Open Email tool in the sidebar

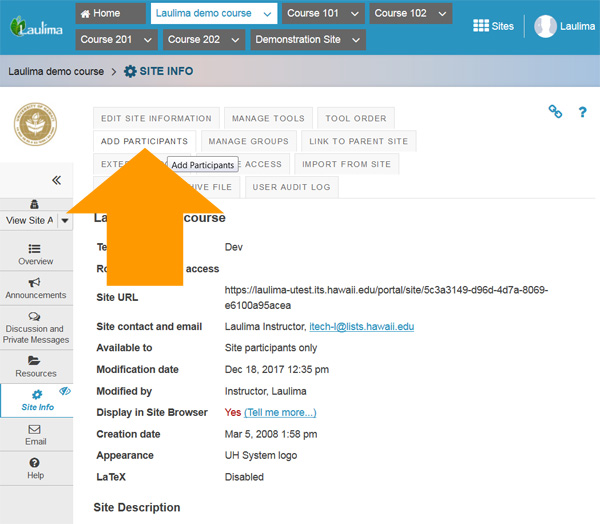(x=36, y=434)
